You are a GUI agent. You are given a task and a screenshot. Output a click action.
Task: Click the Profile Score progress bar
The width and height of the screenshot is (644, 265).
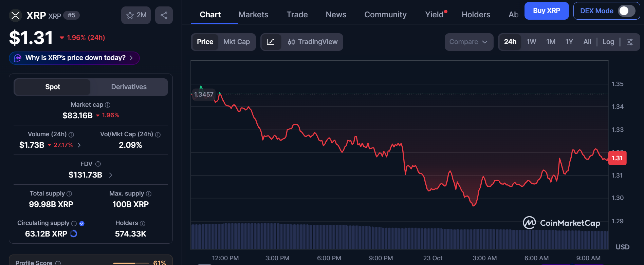[x=131, y=263]
